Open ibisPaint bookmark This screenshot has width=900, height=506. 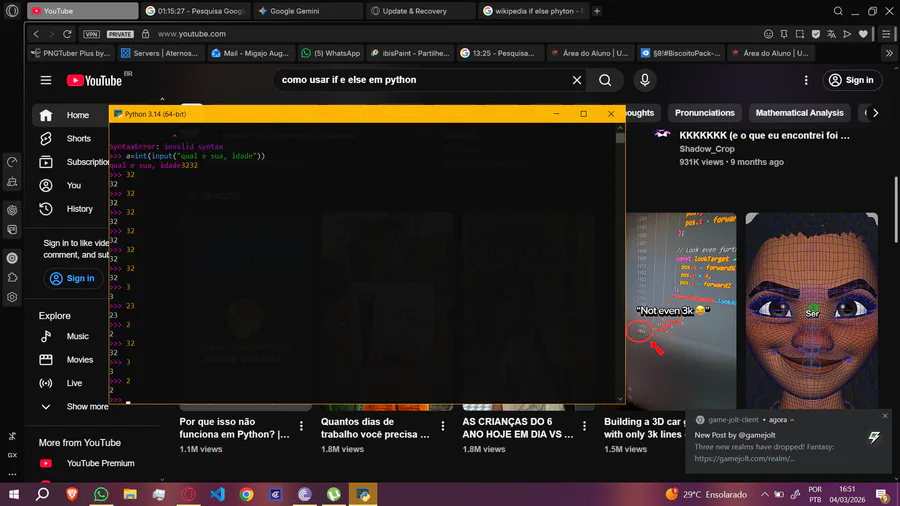(x=410, y=53)
